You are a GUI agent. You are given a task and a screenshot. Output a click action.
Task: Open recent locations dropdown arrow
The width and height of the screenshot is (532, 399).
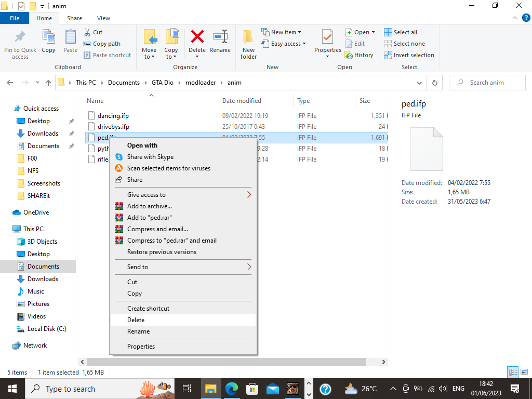click(x=37, y=83)
